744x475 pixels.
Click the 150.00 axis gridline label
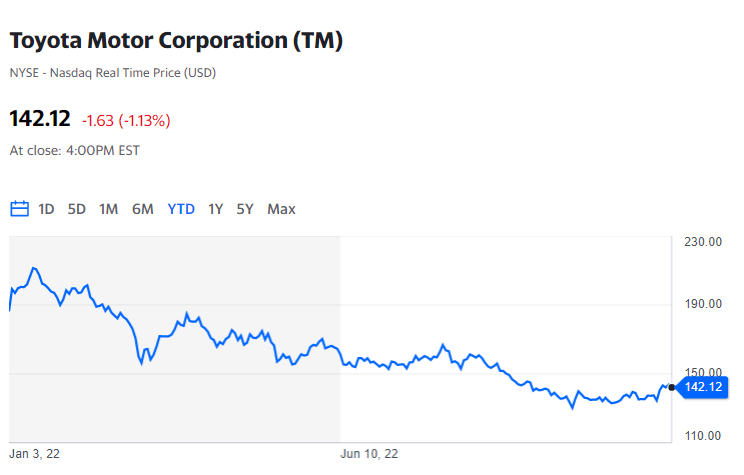tap(702, 371)
